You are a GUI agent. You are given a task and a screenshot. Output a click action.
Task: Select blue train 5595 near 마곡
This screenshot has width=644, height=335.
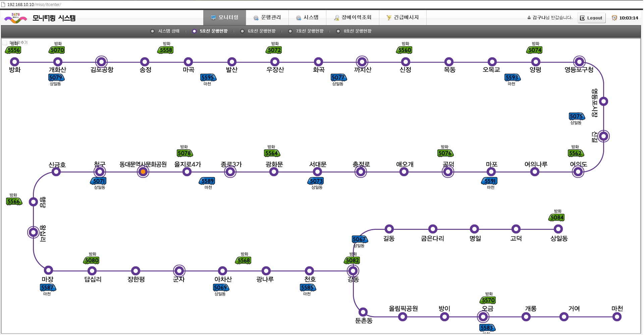tap(208, 78)
